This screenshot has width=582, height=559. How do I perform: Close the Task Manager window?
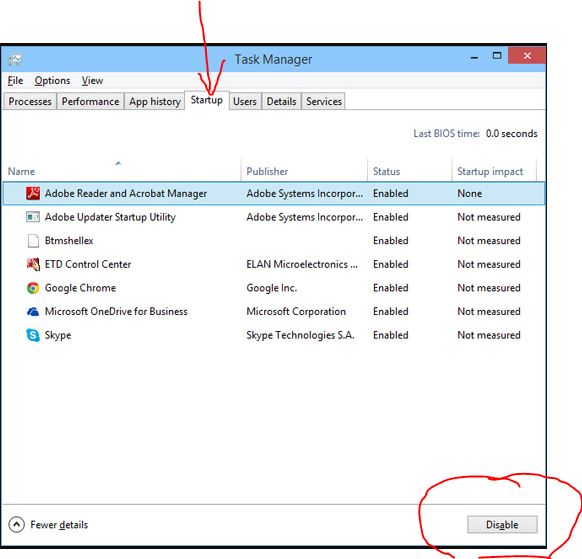click(527, 56)
